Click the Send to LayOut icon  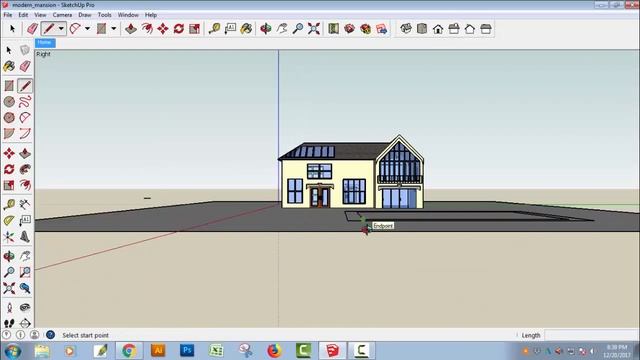[x=382, y=29]
